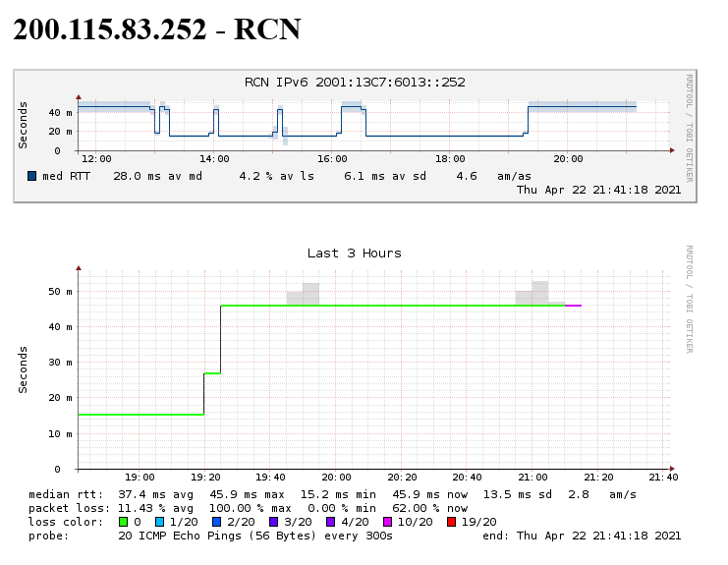Select the red 19/20 loss swatch
728x565 pixels.
pyautogui.click(x=452, y=522)
